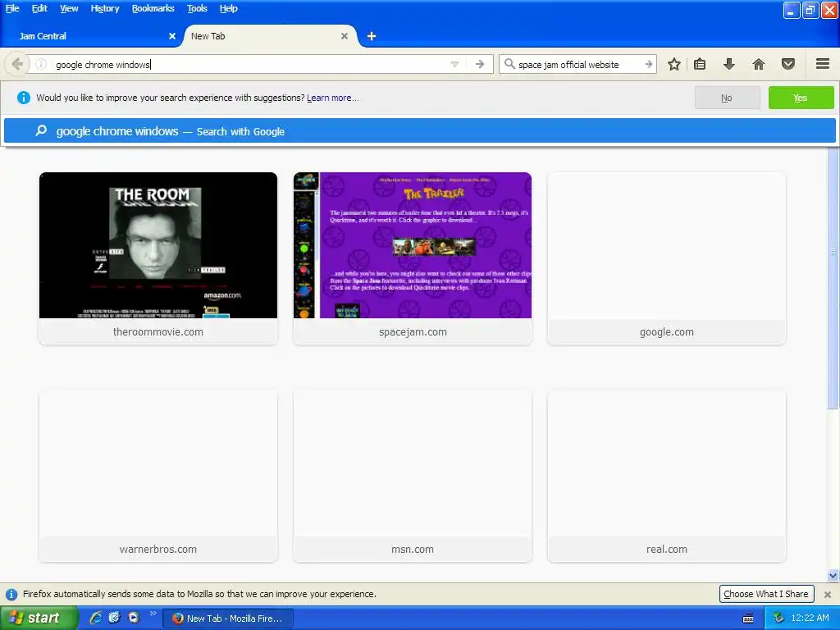
Task: Click the info icon in data notification bar
Action: pyautogui.click(x=11, y=594)
